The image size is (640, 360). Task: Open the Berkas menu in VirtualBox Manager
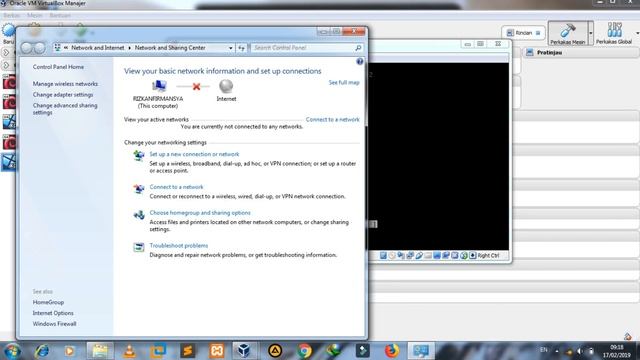click(x=11, y=16)
